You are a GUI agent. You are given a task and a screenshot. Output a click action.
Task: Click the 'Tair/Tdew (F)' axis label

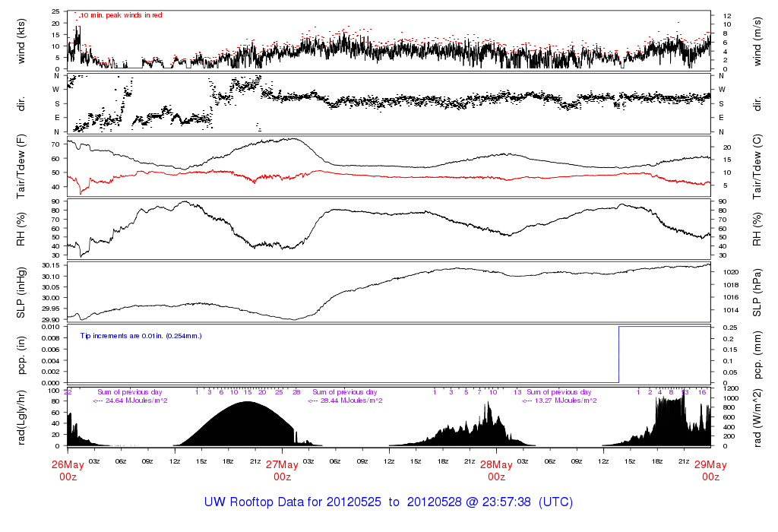(21, 166)
